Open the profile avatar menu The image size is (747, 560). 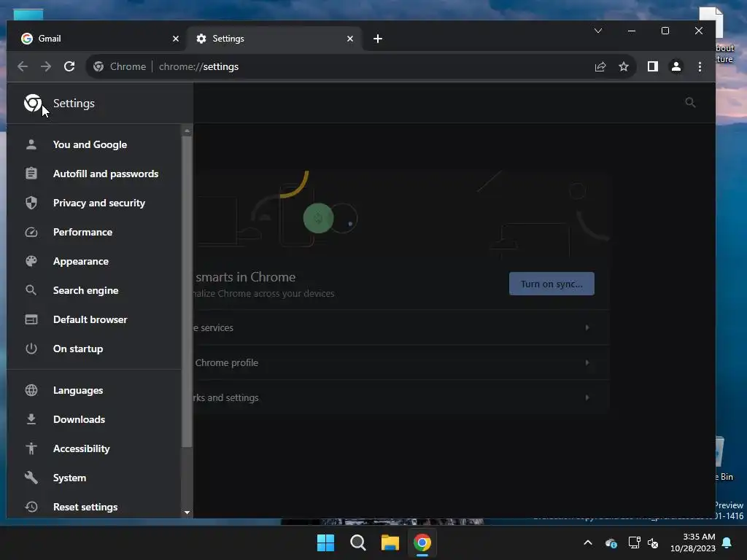click(x=676, y=66)
